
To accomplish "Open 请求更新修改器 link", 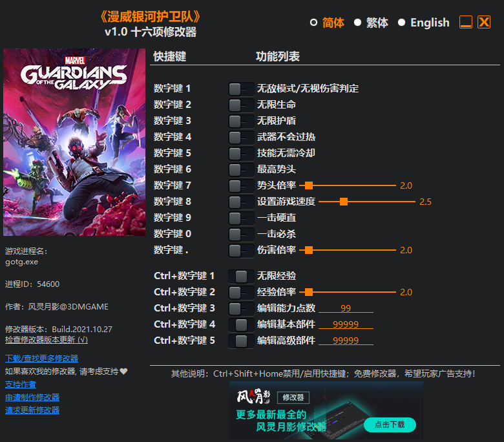I will click(32, 410).
